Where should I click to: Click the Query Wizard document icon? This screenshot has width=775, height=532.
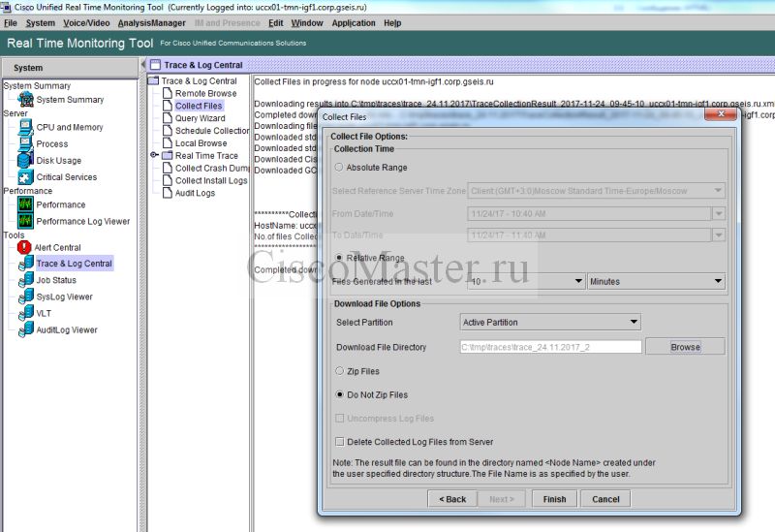click(168, 118)
